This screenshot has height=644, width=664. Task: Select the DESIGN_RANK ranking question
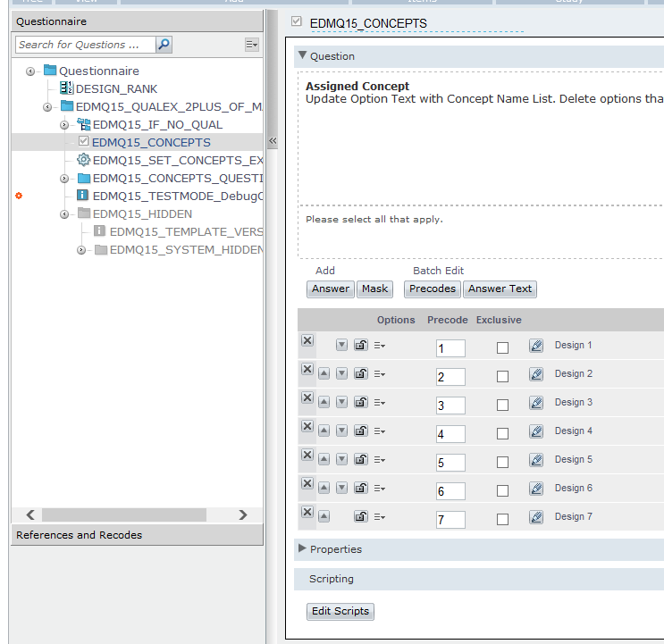[x=116, y=88]
